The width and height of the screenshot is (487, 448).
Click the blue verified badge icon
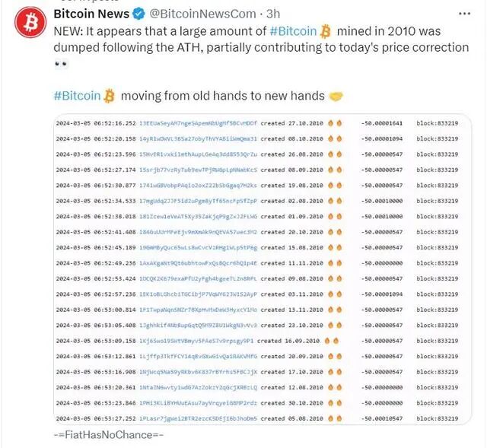coord(141,14)
